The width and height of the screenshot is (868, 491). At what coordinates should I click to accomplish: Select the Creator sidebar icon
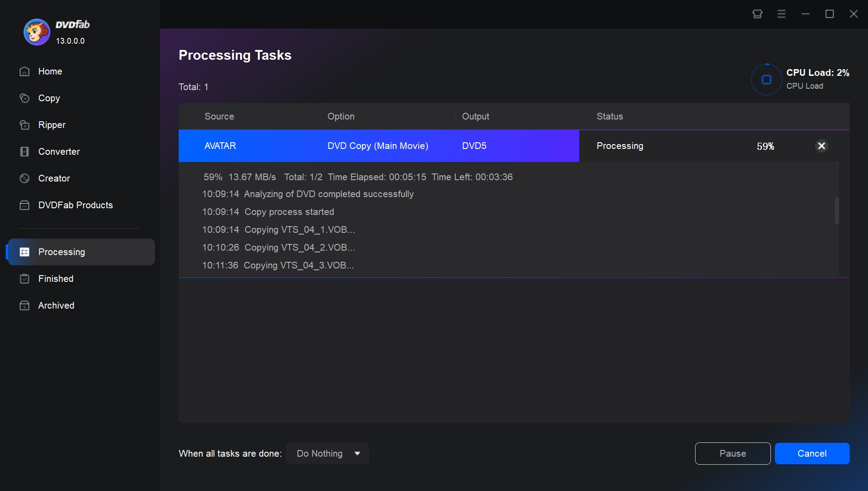point(24,178)
